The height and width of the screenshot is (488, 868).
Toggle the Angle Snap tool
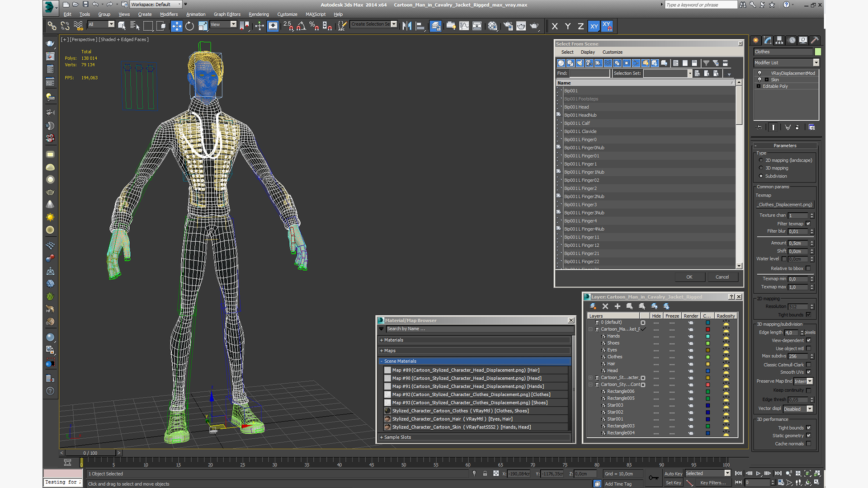301,26
